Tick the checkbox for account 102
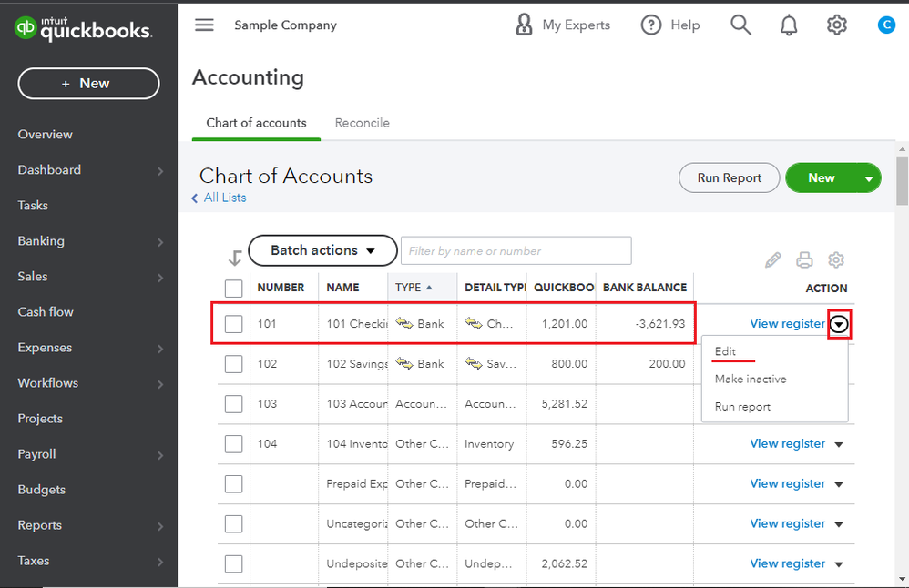This screenshot has height=588, width=909. (234, 364)
